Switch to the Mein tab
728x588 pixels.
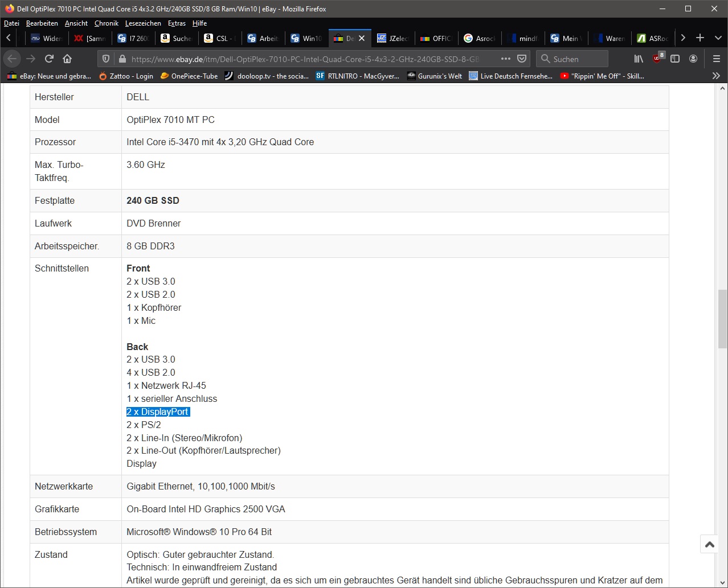click(x=567, y=38)
